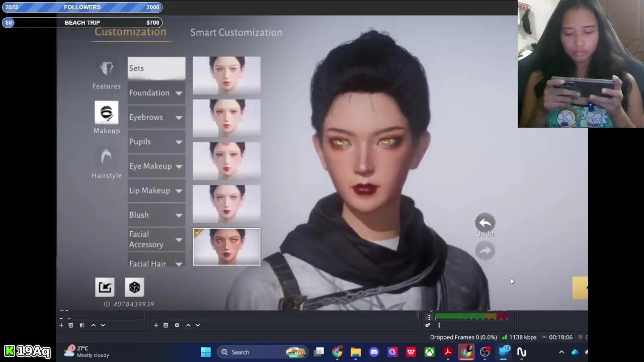
Task: Move source up arrow in OBS sources panel
Action: 188,325
